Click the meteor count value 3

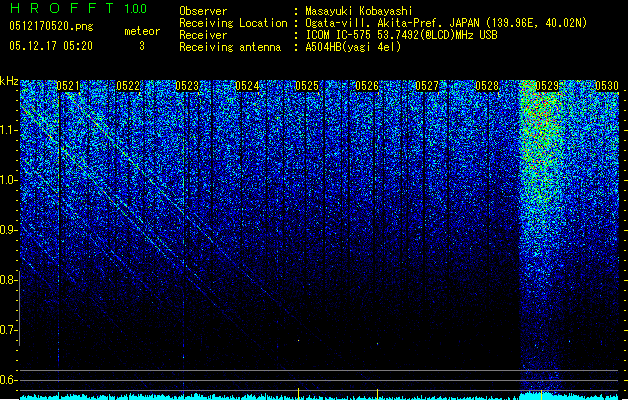click(142, 46)
